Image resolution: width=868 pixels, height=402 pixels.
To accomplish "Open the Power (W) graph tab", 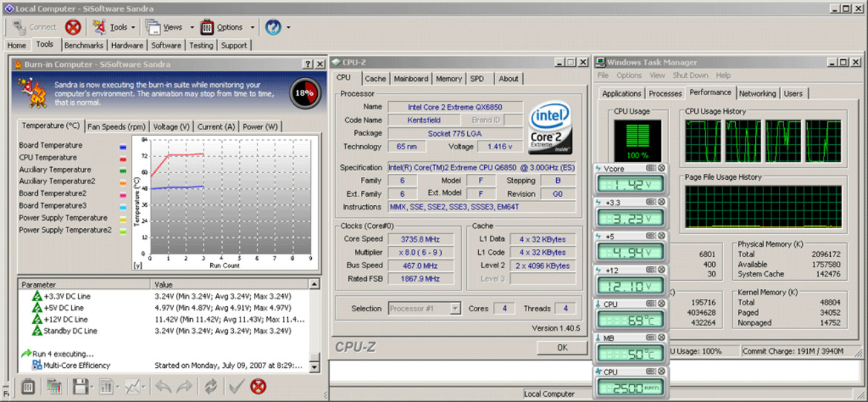I will (x=260, y=126).
